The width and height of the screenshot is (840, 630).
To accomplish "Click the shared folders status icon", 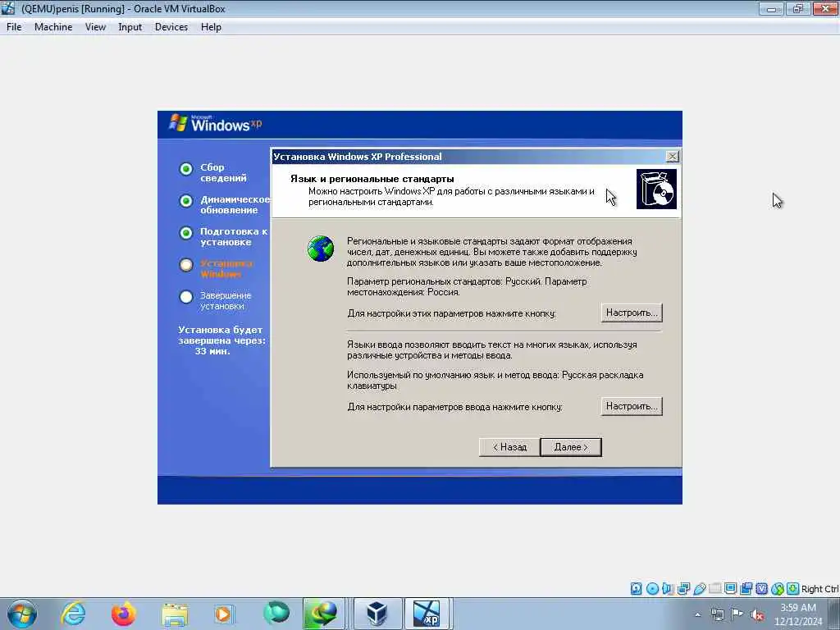I will 714,589.
